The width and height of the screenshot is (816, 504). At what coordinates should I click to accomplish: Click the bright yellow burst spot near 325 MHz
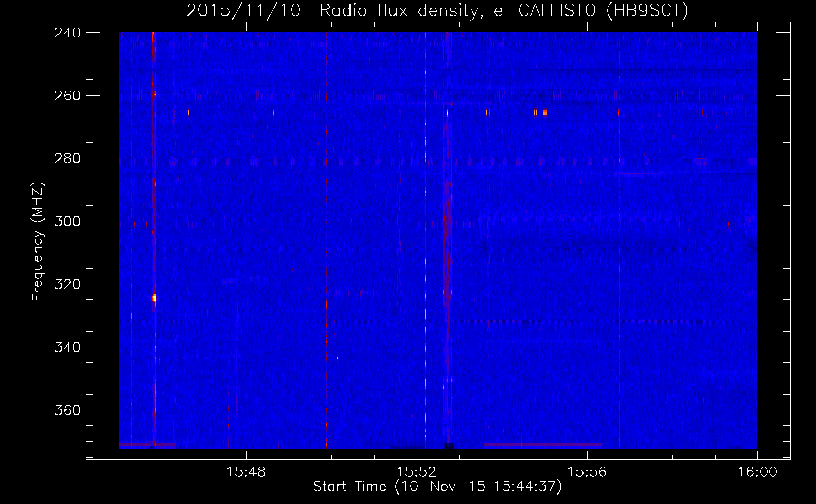(154, 298)
